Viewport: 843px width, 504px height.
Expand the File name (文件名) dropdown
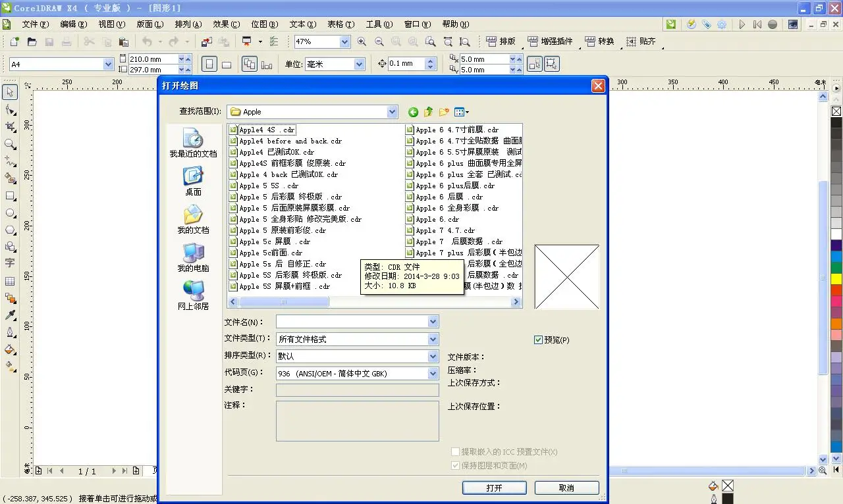[433, 322]
